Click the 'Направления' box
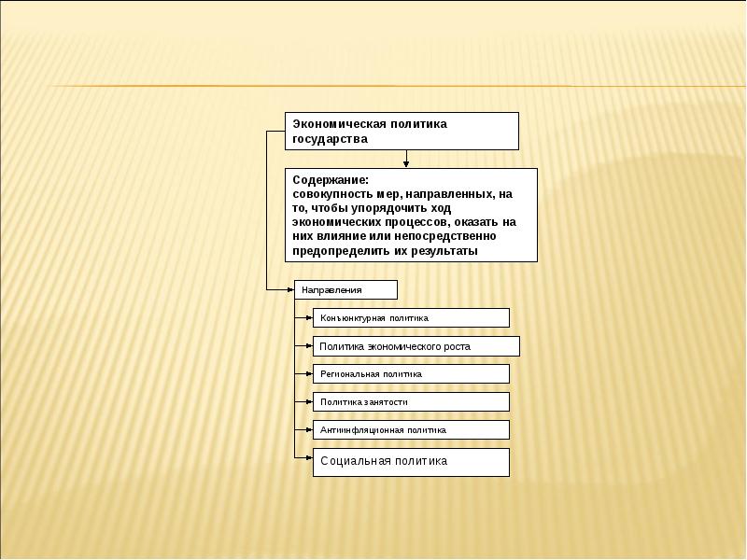The height and width of the screenshot is (560, 747). (345, 290)
